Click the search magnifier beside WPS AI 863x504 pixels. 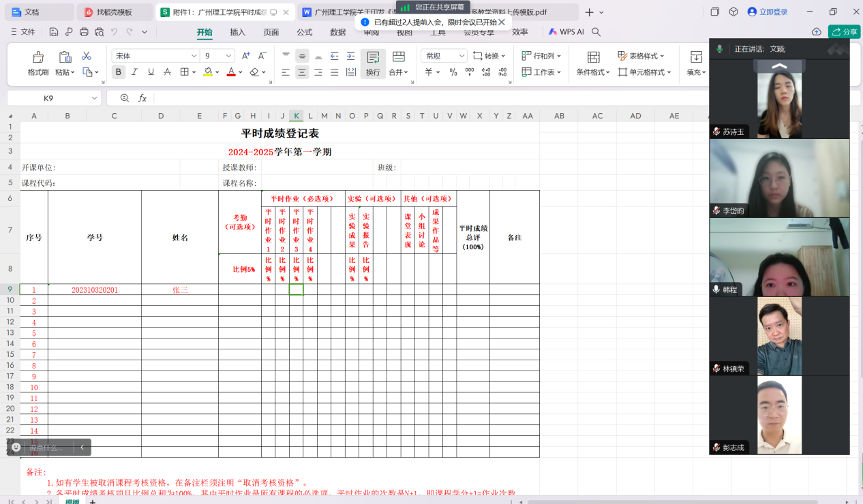(596, 32)
